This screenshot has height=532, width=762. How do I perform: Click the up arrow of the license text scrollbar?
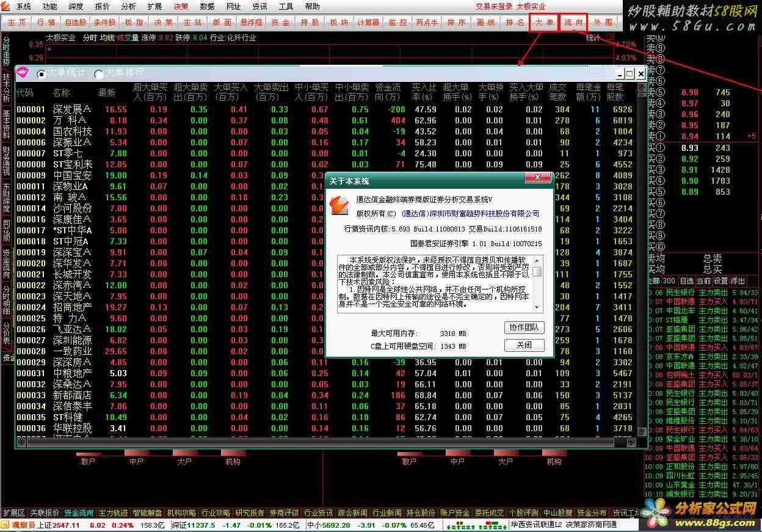(x=537, y=261)
